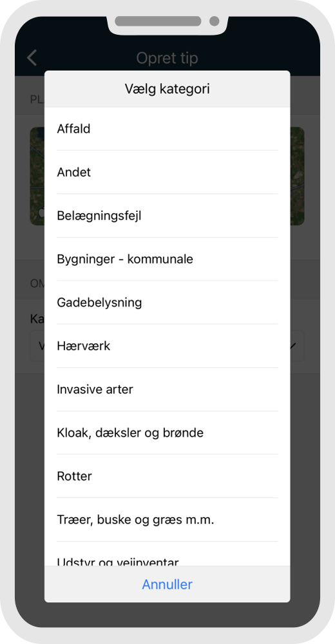Click the Annuller button
335x644 pixels.
click(167, 585)
